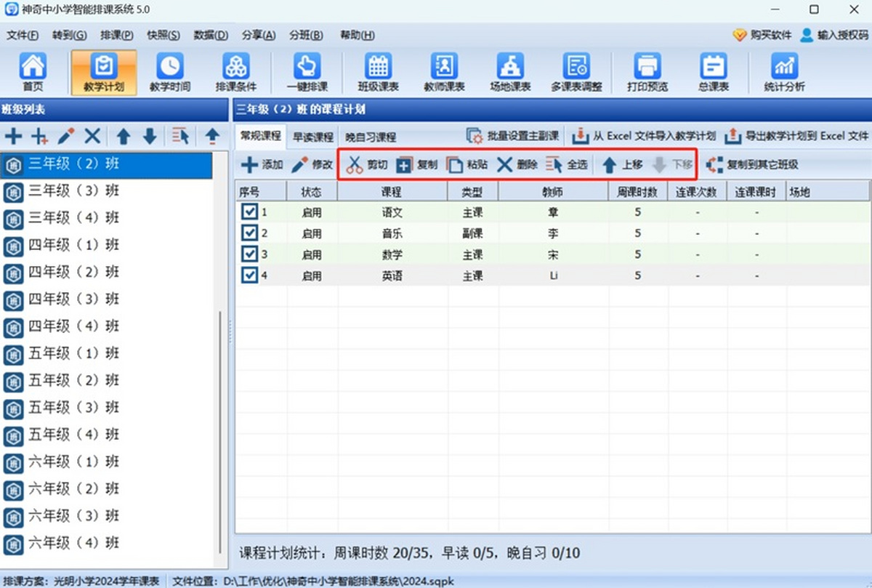Image resolution: width=872 pixels, height=588 pixels.
Task: Click the move-to-top arrow icon in 班级列表
Action: coord(211,135)
